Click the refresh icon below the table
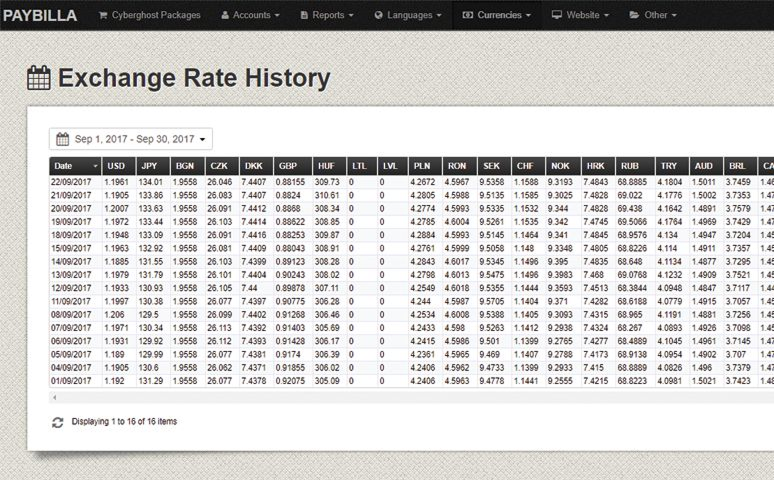Screen dimensions: 774x480 [58, 421]
